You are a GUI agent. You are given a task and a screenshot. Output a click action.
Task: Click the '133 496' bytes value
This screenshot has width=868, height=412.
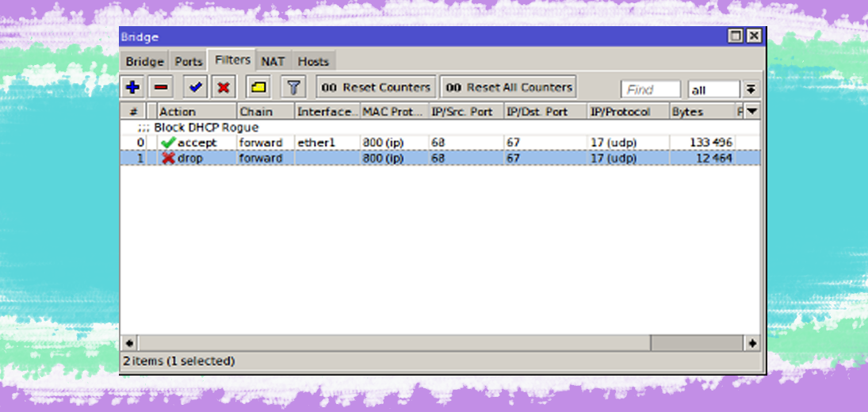coord(711,143)
